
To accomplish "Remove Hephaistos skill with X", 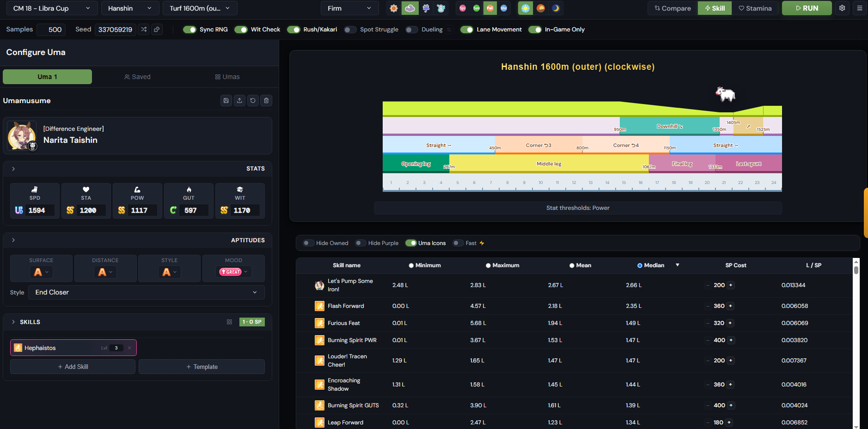I will click(130, 348).
